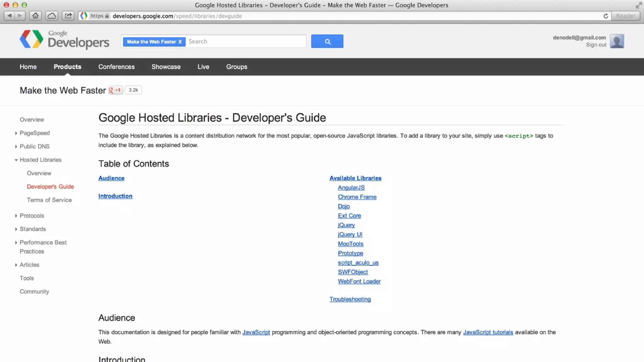
Task: Click the user profile avatar image
Action: [617, 41]
